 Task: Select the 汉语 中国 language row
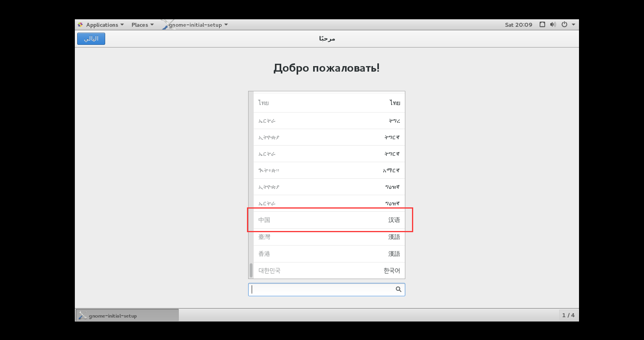click(x=329, y=220)
